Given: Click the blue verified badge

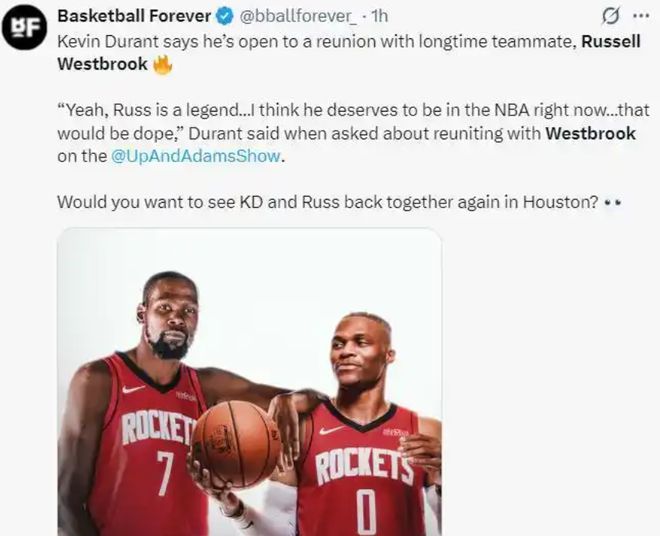Looking at the screenshot, I should pyautogui.click(x=225, y=16).
